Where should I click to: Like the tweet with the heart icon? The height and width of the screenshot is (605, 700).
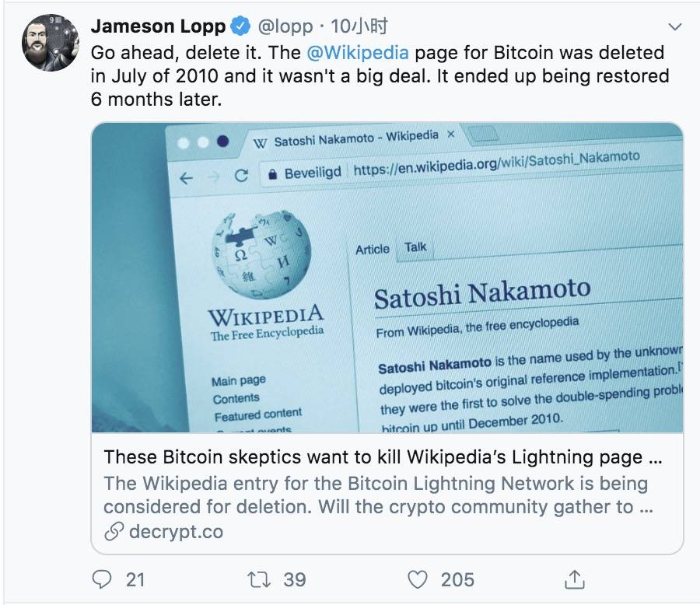(418, 579)
